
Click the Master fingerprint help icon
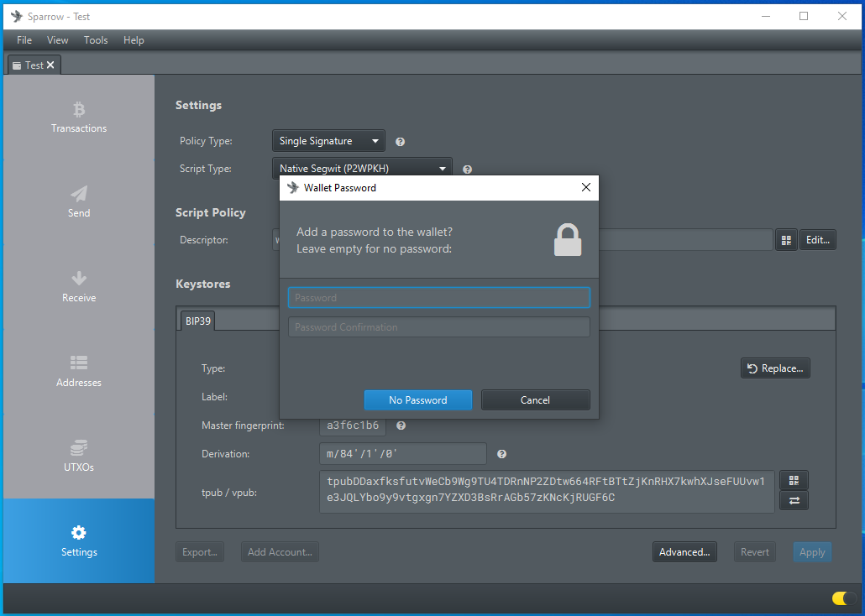pos(401,425)
